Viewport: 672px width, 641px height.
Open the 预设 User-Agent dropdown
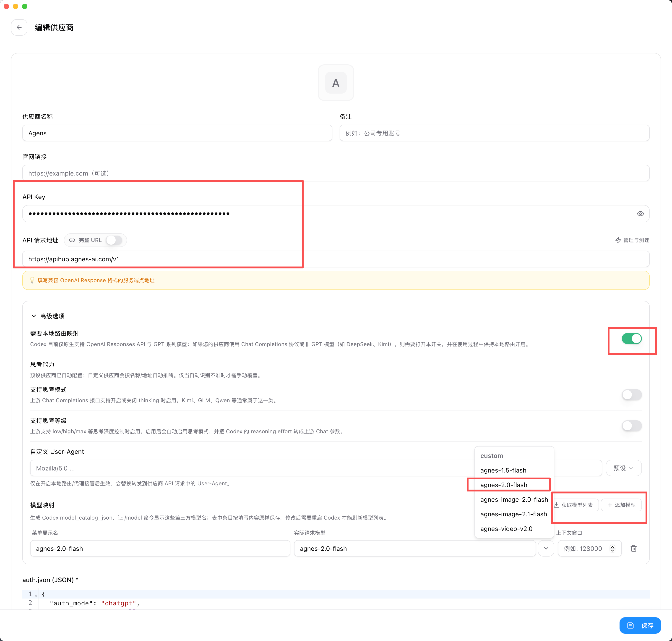623,468
